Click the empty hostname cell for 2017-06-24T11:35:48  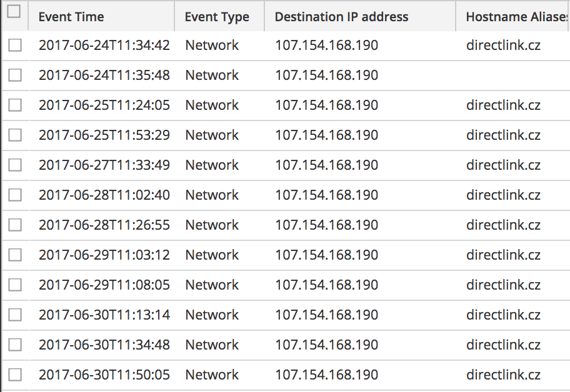[512, 75]
